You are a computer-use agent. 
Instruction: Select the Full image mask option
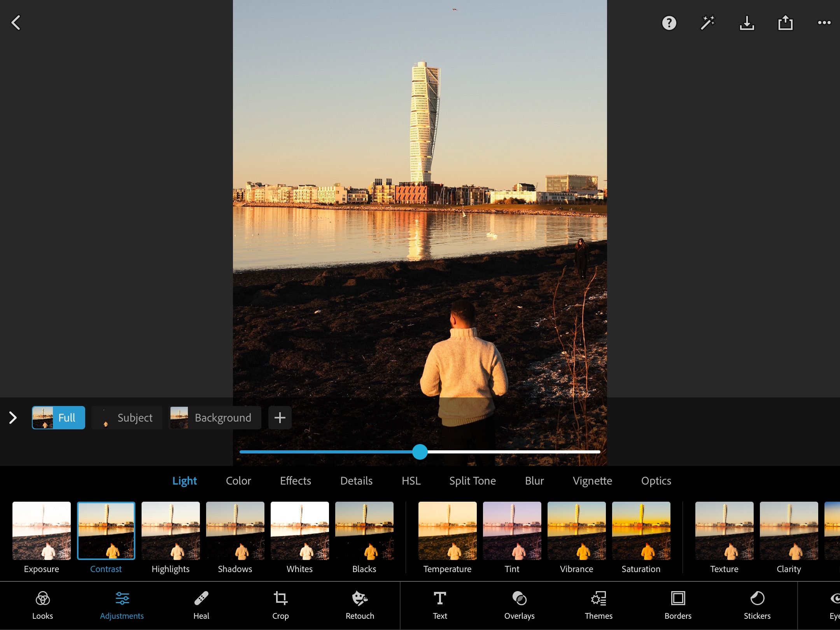pyautogui.click(x=58, y=418)
